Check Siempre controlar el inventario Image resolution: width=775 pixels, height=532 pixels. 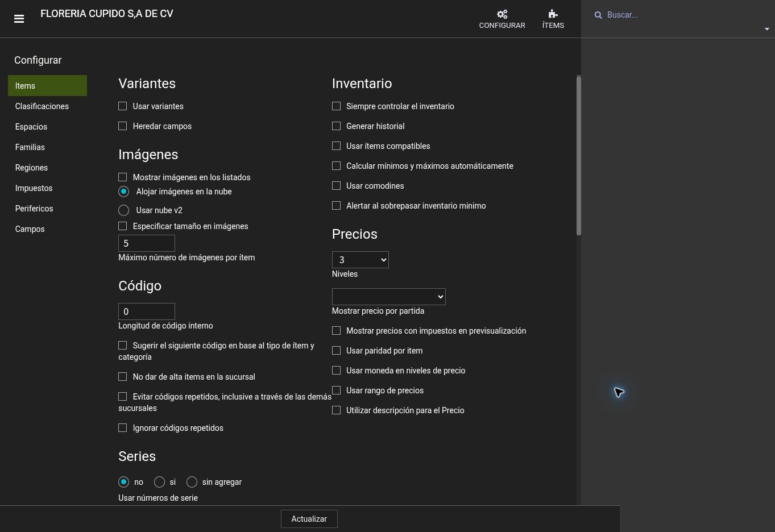[337, 106]
